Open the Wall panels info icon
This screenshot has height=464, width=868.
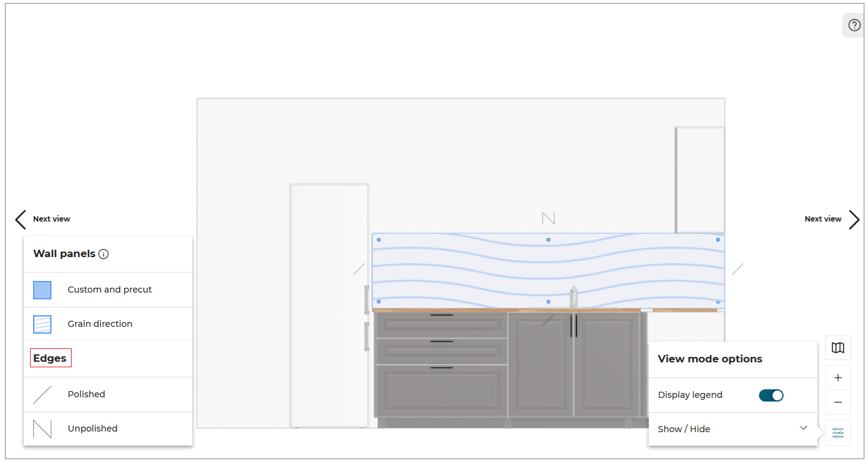pyautogui.click(x=104, y=254)
